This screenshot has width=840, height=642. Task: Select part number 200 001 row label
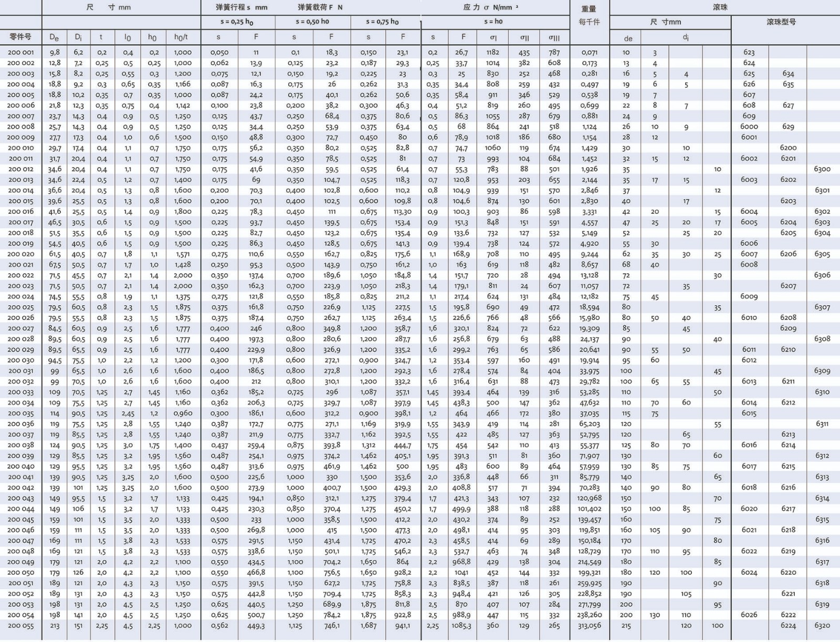click(20, 53)
